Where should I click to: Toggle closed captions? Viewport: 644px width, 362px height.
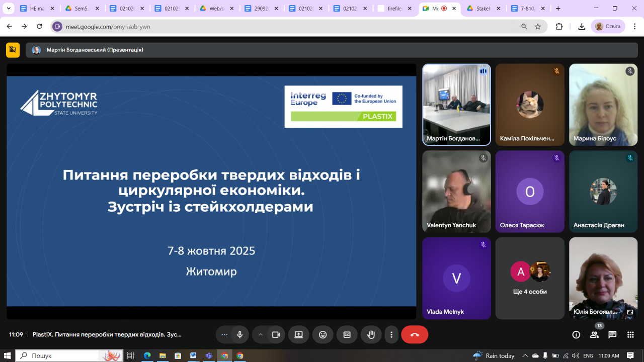click(347, 334)
